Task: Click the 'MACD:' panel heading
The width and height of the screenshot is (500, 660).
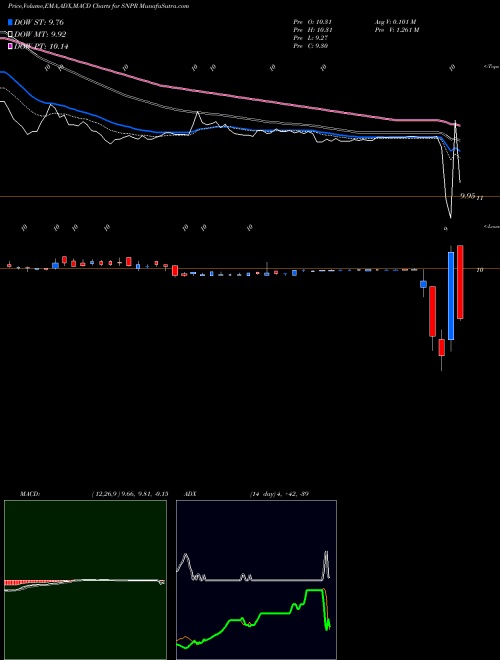Action: 30,494
